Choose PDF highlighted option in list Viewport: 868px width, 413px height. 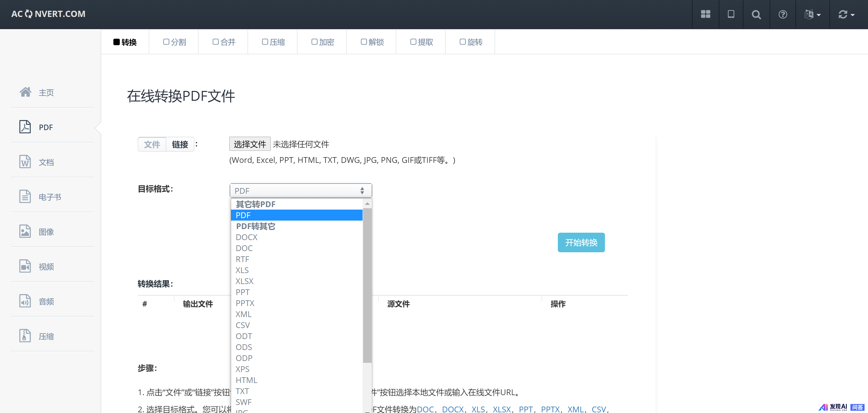tap(297, 215)
